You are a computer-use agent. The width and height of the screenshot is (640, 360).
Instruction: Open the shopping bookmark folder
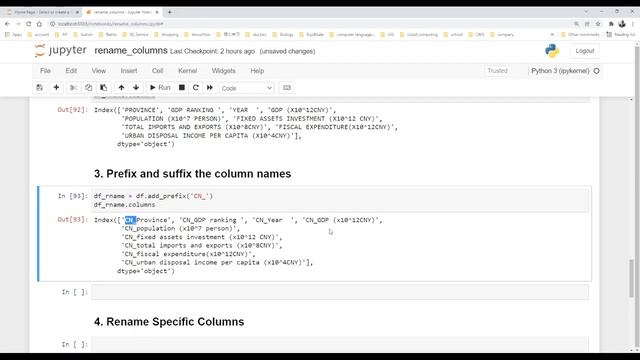coord(166,35)
